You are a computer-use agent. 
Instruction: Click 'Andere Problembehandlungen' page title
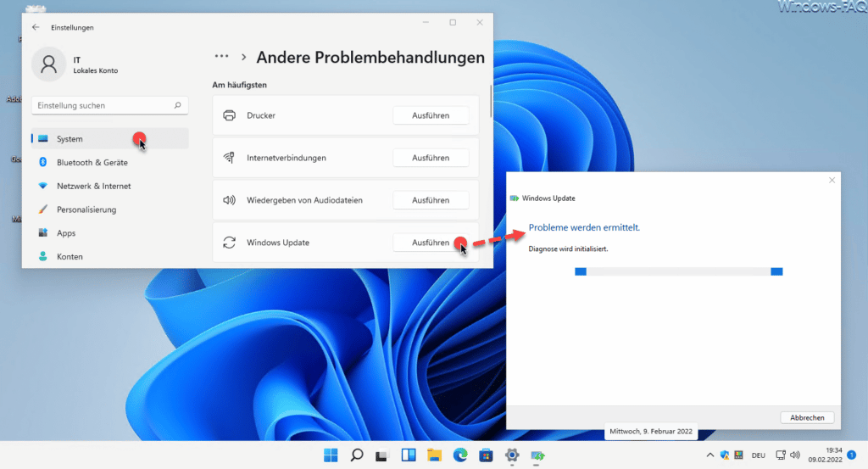[370, 57]
